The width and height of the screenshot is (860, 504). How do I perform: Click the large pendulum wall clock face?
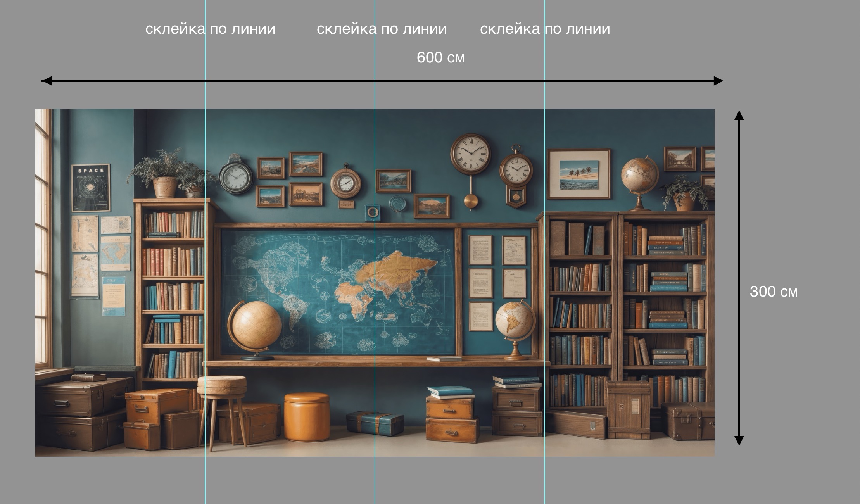[x=470, y=153]
